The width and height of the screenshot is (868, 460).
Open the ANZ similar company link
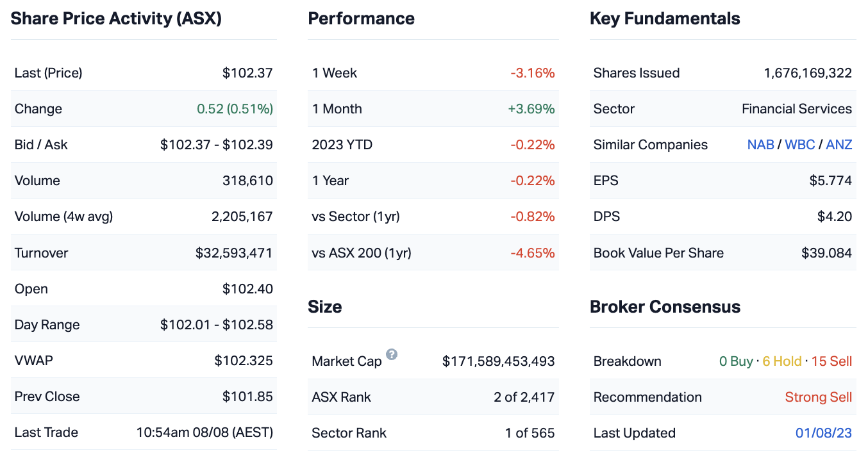[x=839, y=145]
